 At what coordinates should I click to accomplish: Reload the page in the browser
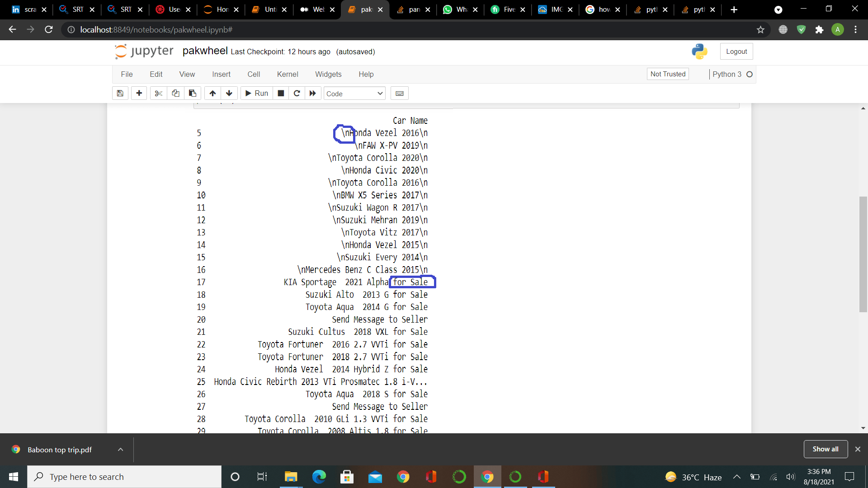point(49,30)
